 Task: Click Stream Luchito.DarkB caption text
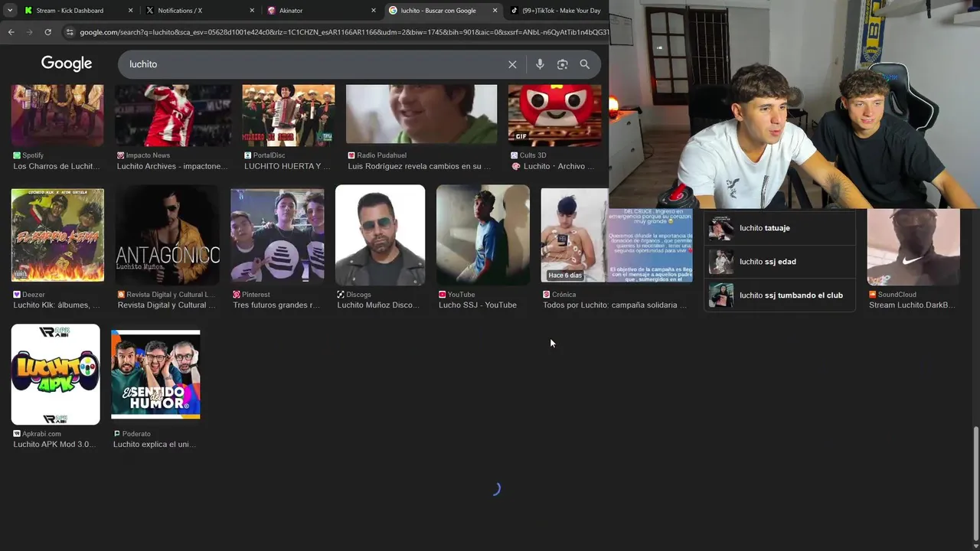point(912,305)
